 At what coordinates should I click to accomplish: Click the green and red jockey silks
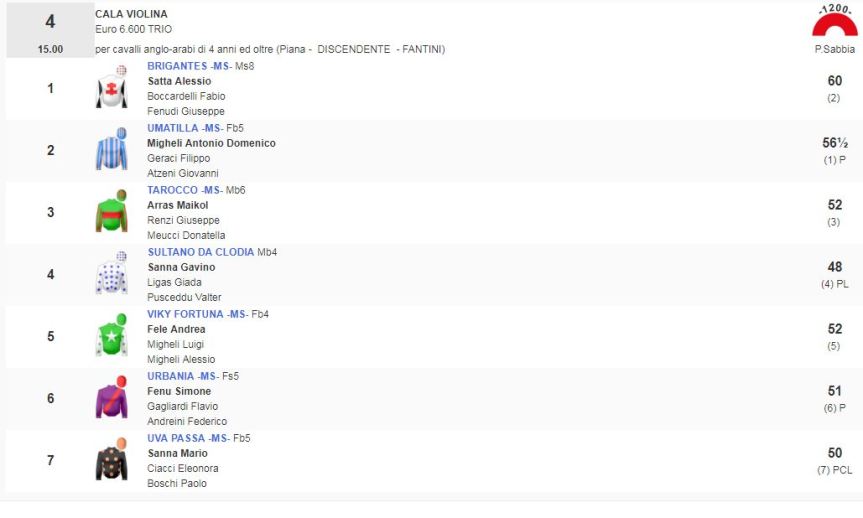point(111,212)
